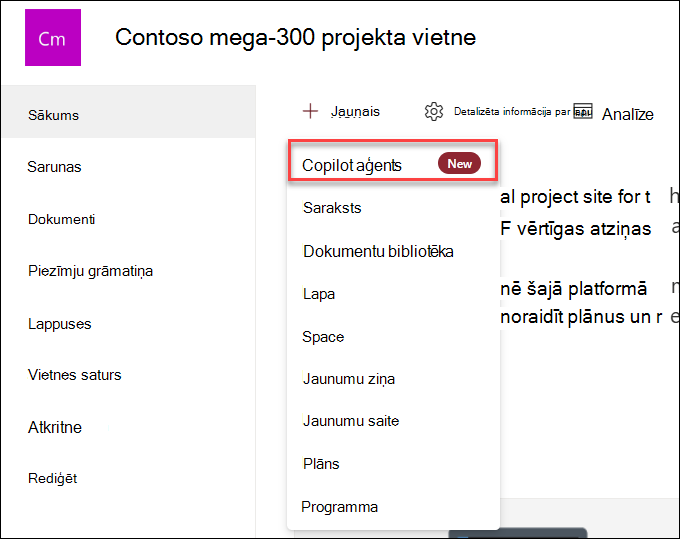Click the Contoso mega-300 projekta vietne title
The height and width of the screenshot is (539, 680).
click(295, 37)
